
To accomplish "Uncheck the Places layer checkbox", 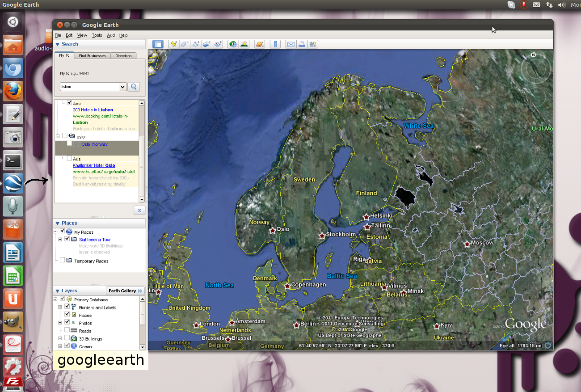I will coord(67,315).
